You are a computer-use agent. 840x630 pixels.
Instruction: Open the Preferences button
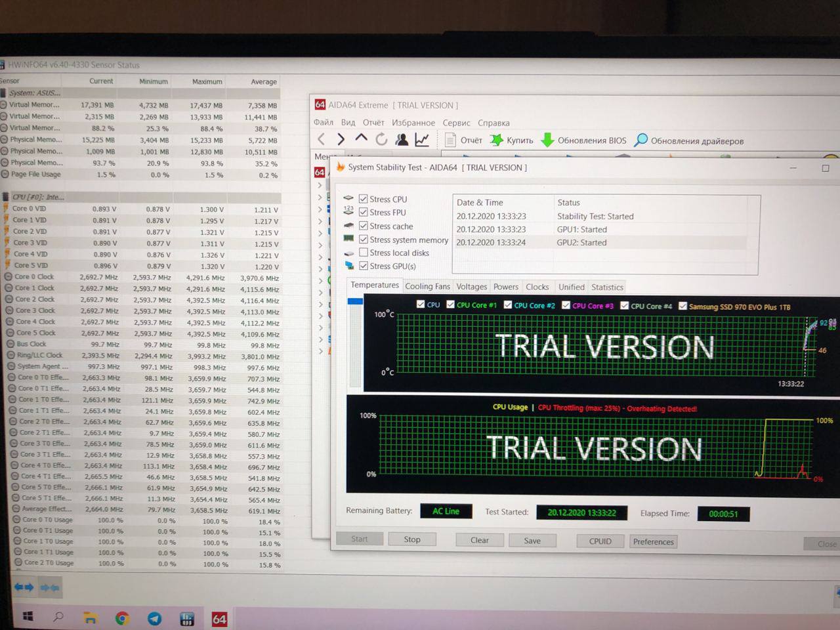click(x=654, y=541)
